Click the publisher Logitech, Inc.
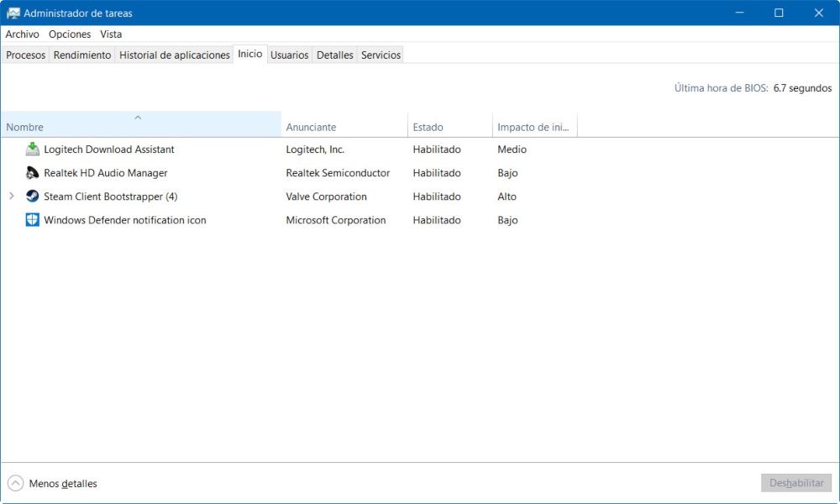The width and height of the screenshot is (840, 504). (x=315, y=150)
